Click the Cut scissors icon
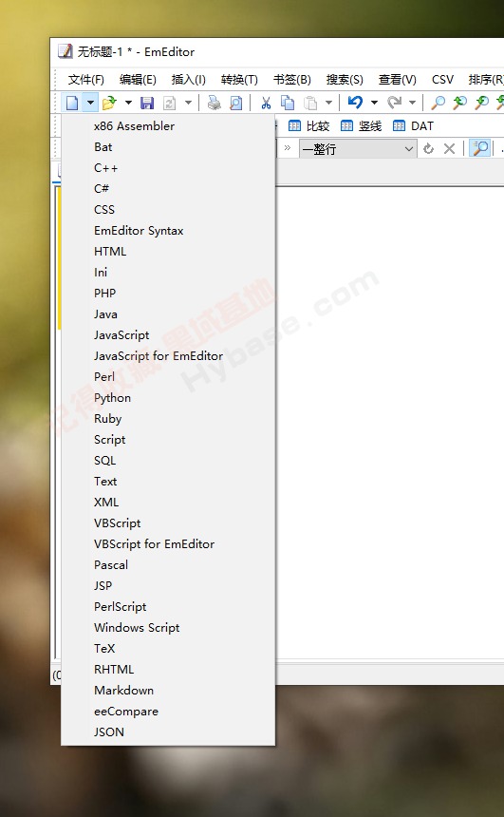 coord(266,103)
